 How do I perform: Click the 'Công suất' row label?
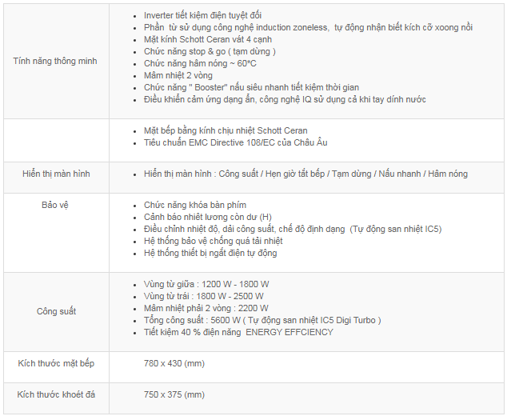click(56, 311)
